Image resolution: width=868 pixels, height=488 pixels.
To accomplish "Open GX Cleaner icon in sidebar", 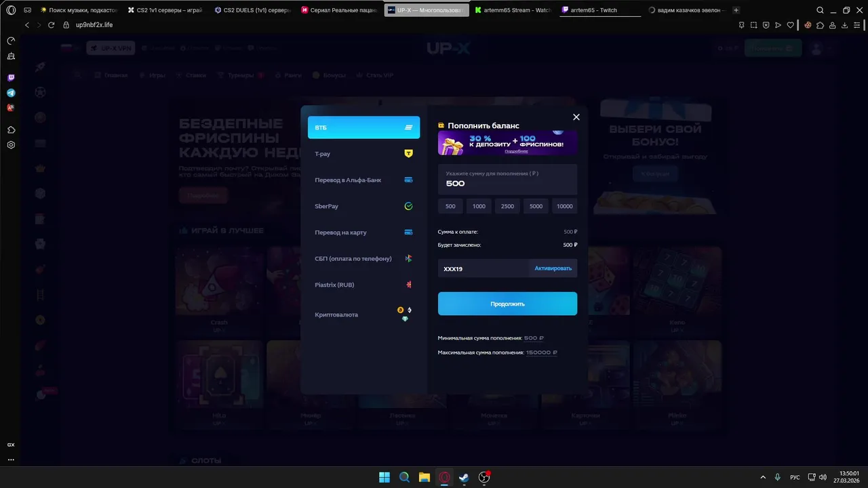I will click(x=11, y=56).
